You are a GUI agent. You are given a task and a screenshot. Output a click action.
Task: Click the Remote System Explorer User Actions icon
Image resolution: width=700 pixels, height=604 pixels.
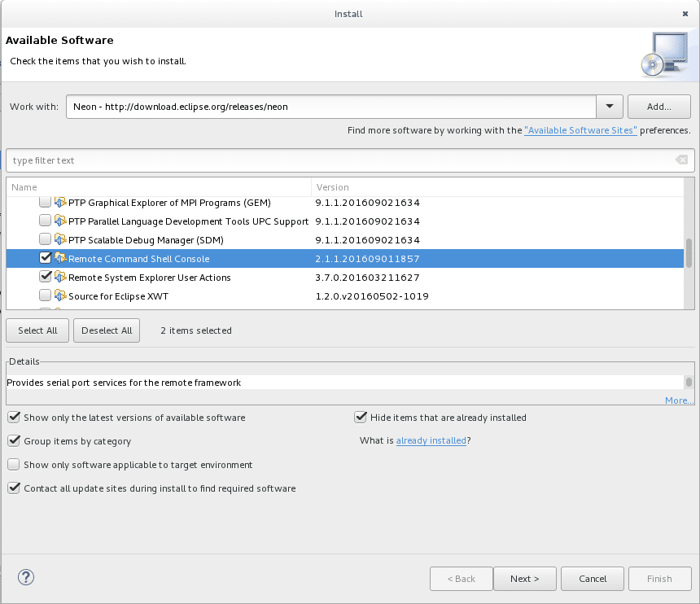click(60, 278)
